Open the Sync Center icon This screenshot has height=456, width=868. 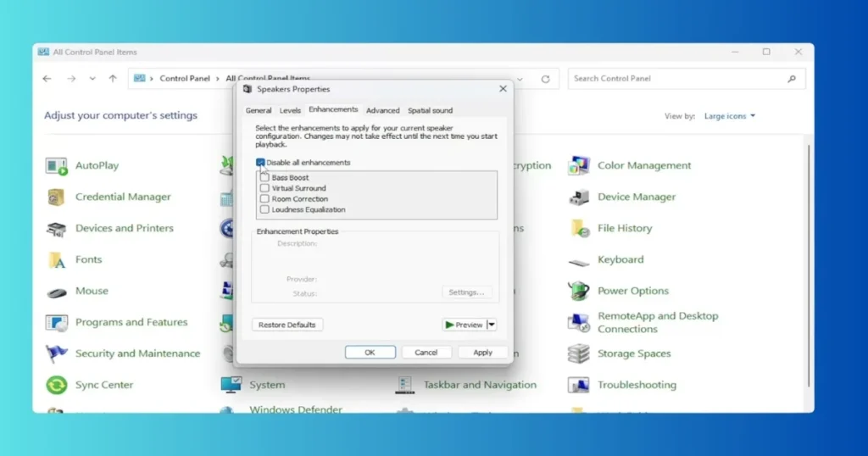pyautogui.click(x=57, y=385)
